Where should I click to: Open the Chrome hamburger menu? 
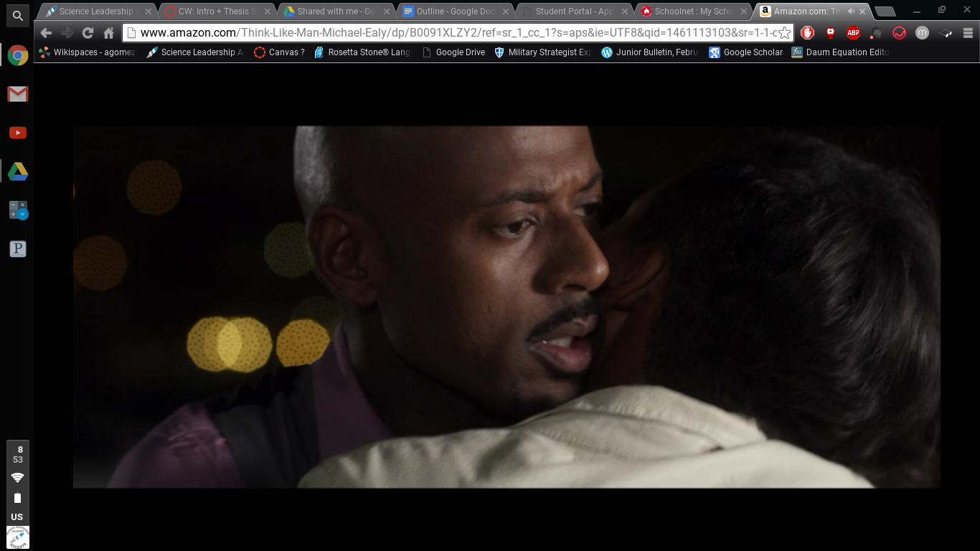tap(968, 33)
